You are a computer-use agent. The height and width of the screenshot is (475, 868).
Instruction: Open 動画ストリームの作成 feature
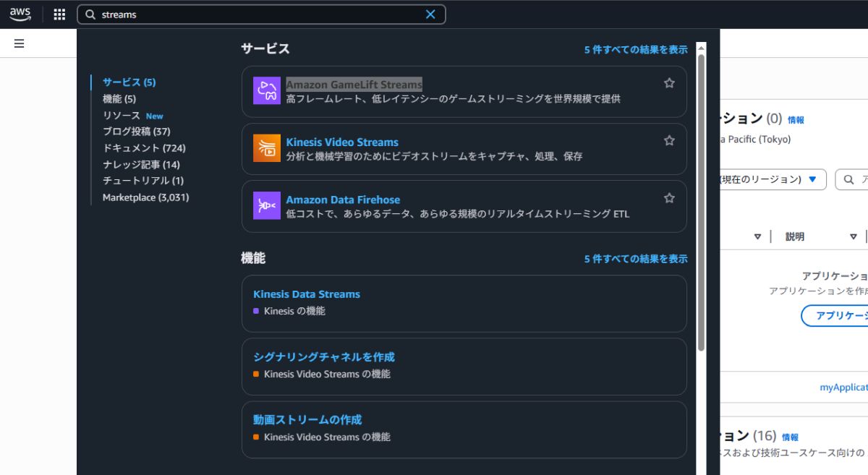[307, 420]
